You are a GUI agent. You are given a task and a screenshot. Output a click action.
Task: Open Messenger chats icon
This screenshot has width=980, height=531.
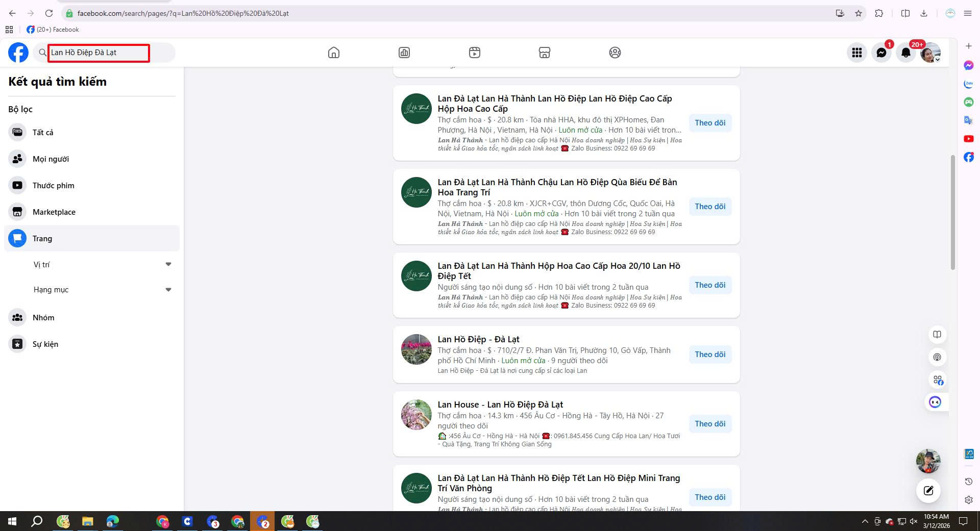point(881,53)
